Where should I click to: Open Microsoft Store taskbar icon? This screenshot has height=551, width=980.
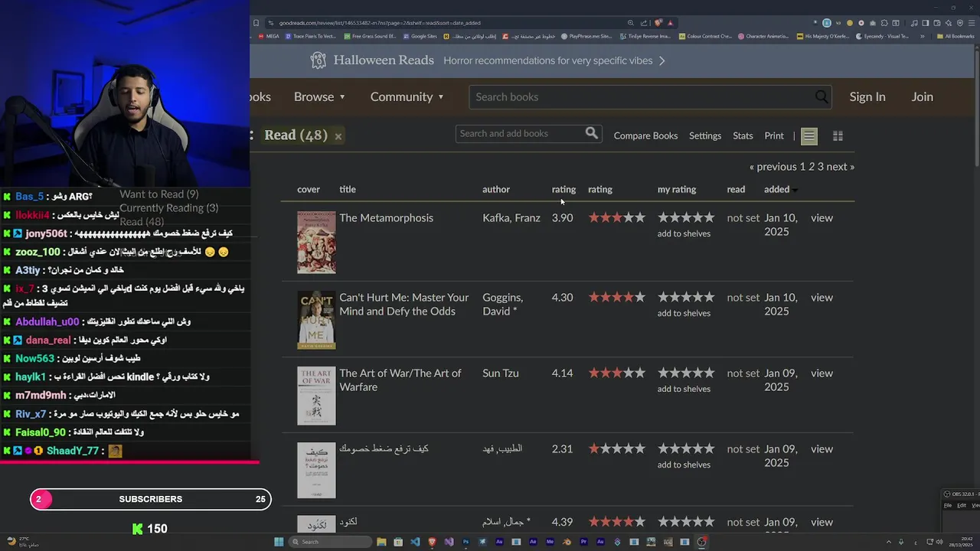tap(398, 542)
